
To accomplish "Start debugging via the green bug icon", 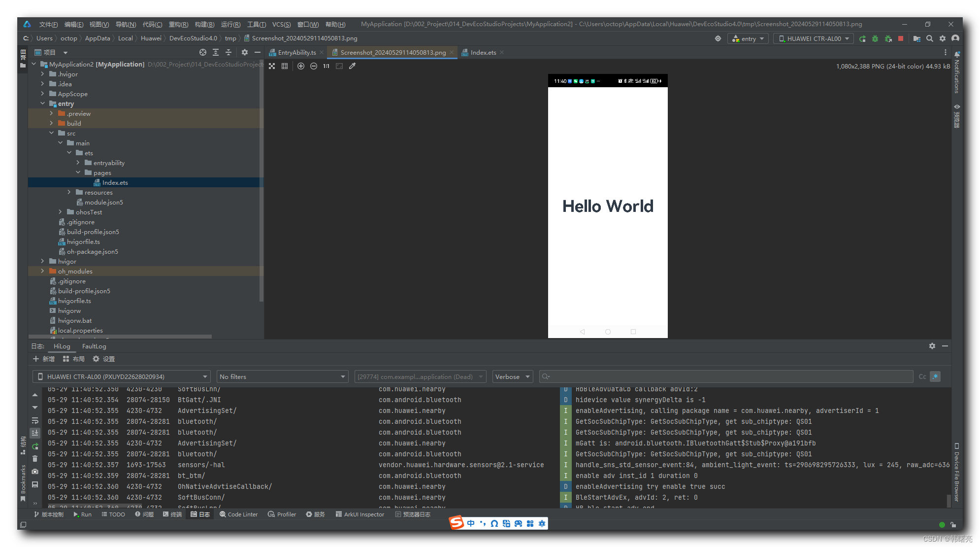I will (875, 38).
